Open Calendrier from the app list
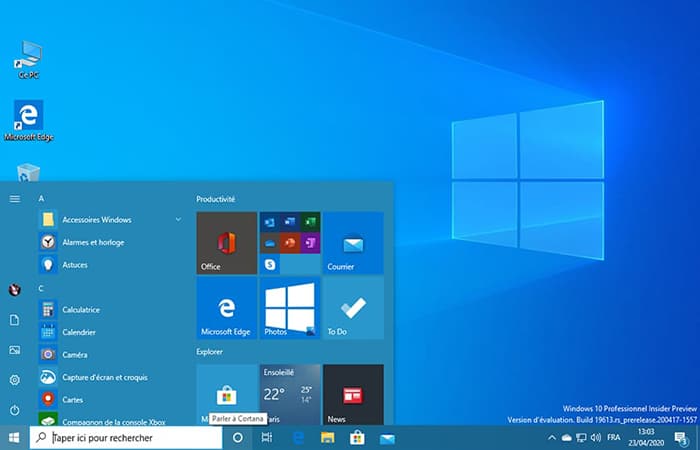Viewport: 700px width, 450px height. pos(110,332)
